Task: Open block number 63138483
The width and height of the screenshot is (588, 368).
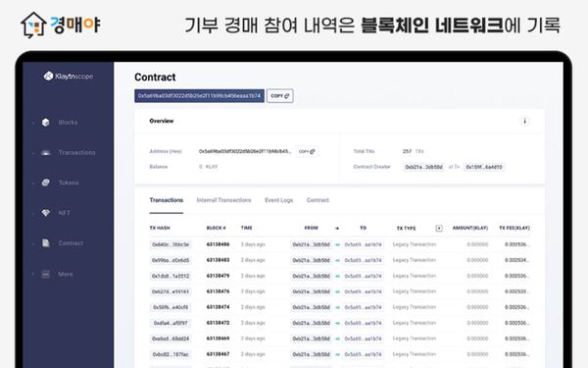Action: click(x=218, y=260)
